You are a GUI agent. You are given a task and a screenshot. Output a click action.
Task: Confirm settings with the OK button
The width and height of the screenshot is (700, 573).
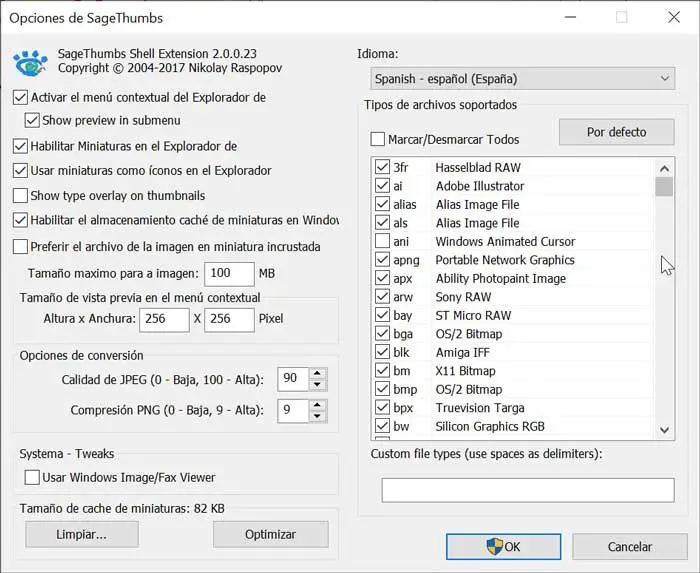click(x=504, y=547)
